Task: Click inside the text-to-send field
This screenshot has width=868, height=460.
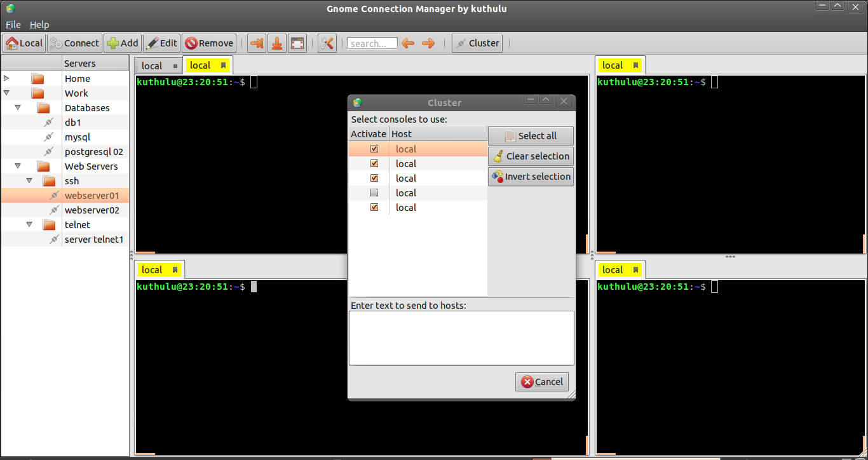Action: [x=461, y=337]
